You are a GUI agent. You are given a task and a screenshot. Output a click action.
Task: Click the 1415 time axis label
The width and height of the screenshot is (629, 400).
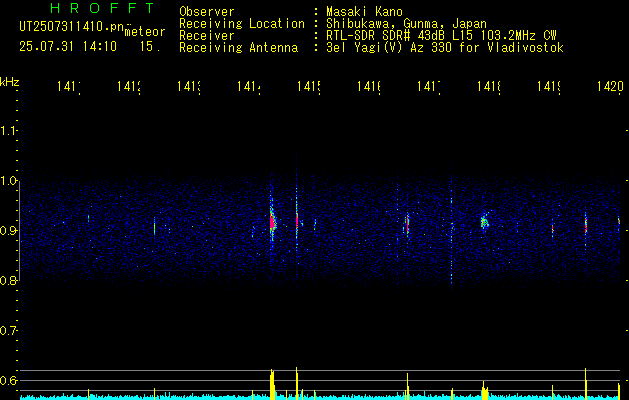pyautogui.click(x=308, y=86)
